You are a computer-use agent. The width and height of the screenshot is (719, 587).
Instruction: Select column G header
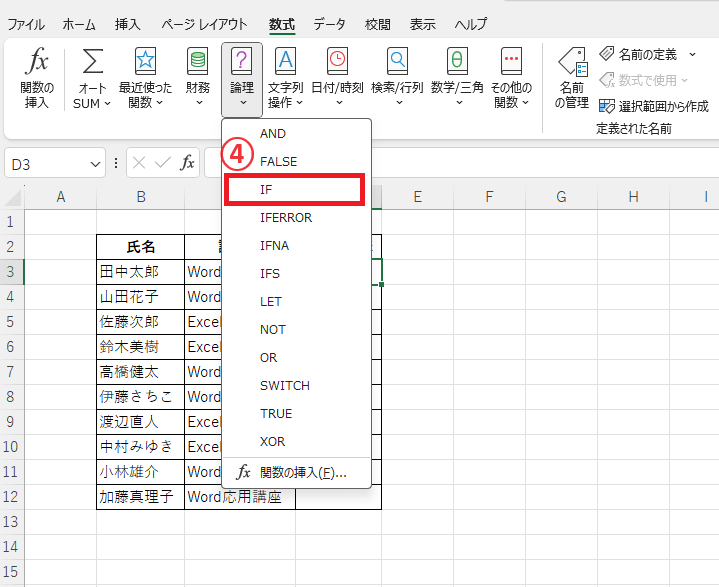pyautogui.click(x=561, y=197)
